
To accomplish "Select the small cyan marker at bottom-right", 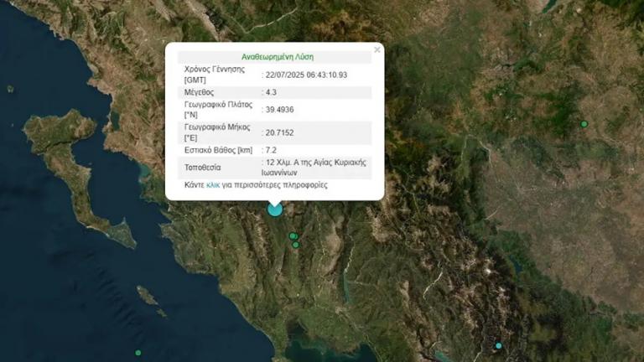I will [498, 345].
